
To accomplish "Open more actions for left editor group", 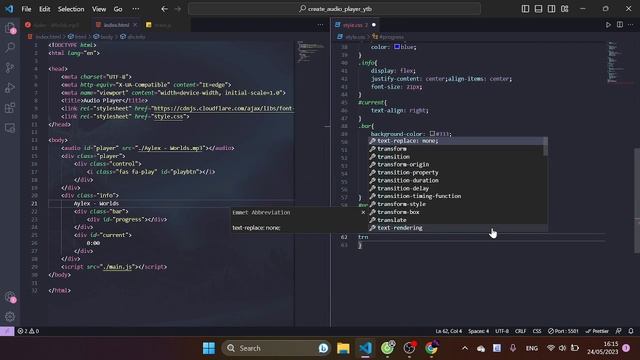I will pyautogui.click(x=320, y=25).
